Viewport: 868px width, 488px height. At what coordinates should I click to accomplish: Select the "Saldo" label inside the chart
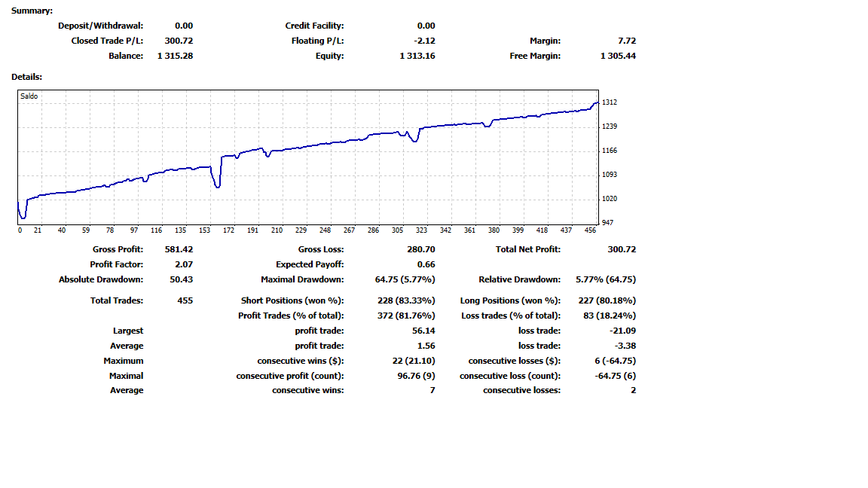pos(29,96)
